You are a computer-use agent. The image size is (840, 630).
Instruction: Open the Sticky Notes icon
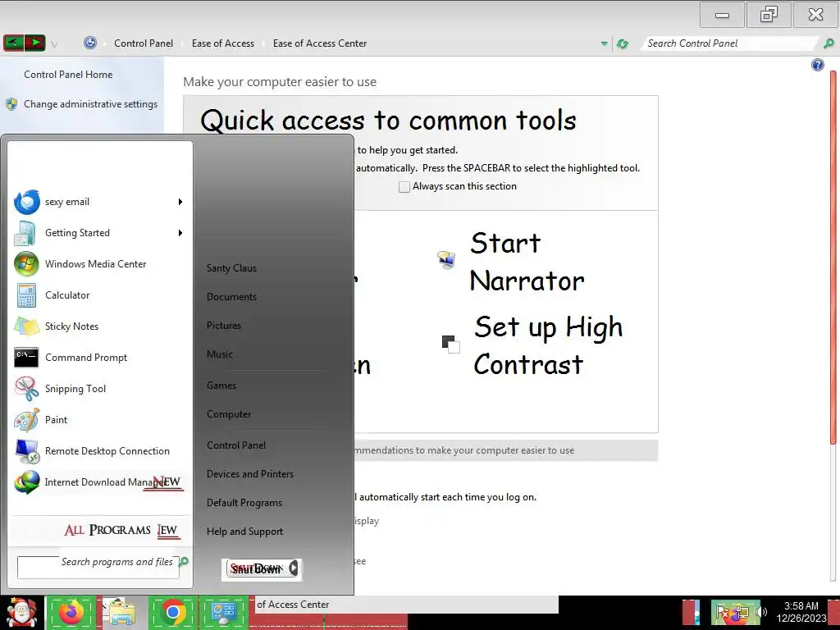(x=26, y=326)
